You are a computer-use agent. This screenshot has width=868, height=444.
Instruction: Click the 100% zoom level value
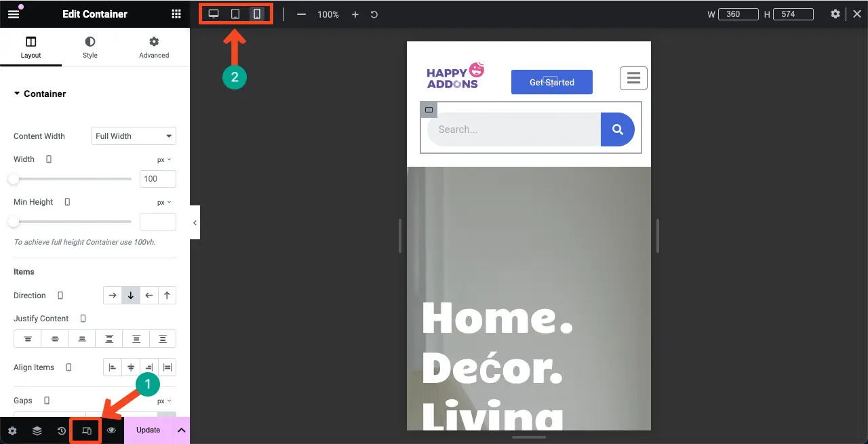tap(328, 14)
